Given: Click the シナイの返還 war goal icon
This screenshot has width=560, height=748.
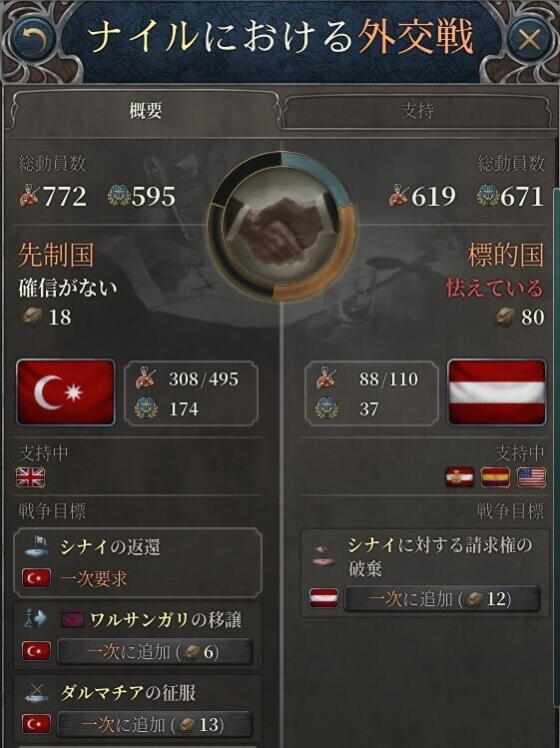Looking at the screenshot, I should point(37,546).
